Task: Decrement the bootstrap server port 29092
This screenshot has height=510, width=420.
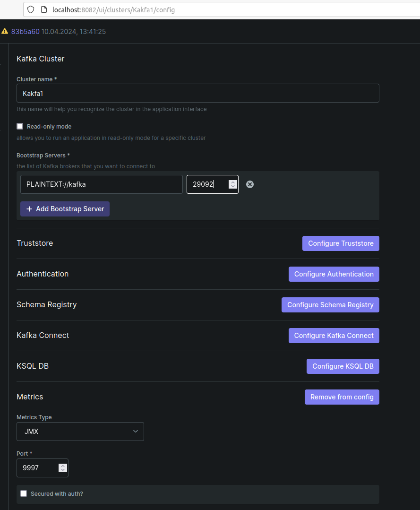Action: click(x=232, y=187)
